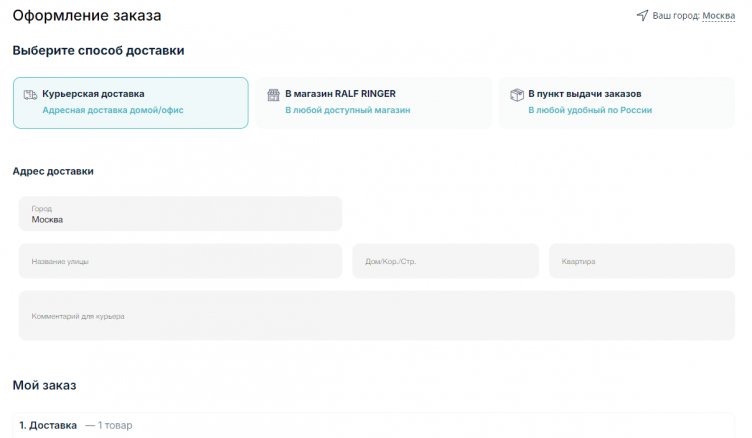Click the "1 товар" item count text

click(115, 426)
